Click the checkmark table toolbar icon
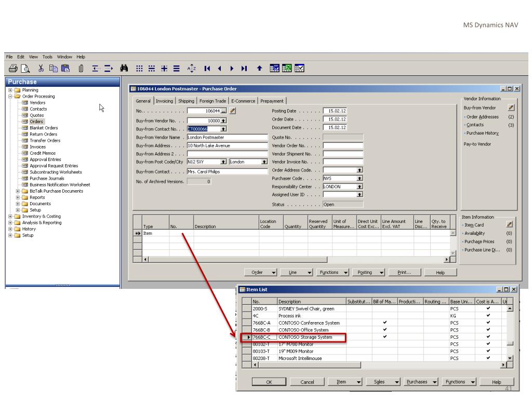Viewport: 532px width, 399px height. pyautogui.click(x=299, y=68)
